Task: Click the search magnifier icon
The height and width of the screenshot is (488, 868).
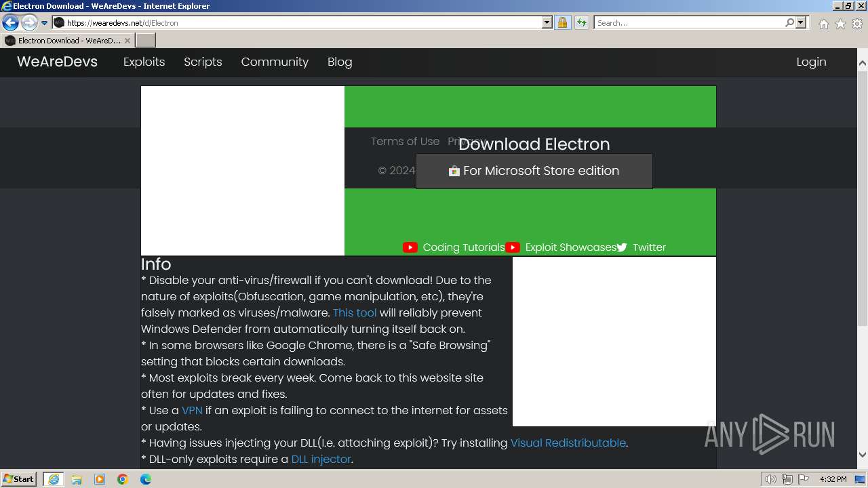Action: point(789,23)
